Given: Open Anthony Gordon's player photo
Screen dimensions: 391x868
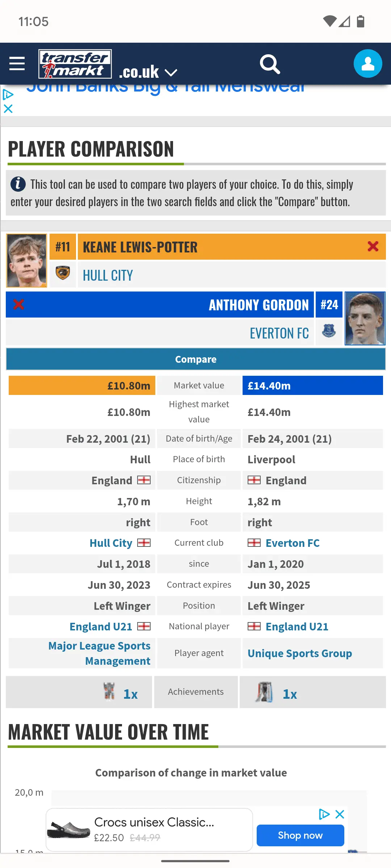Looking at the screenshot, I should coord(365,318).
